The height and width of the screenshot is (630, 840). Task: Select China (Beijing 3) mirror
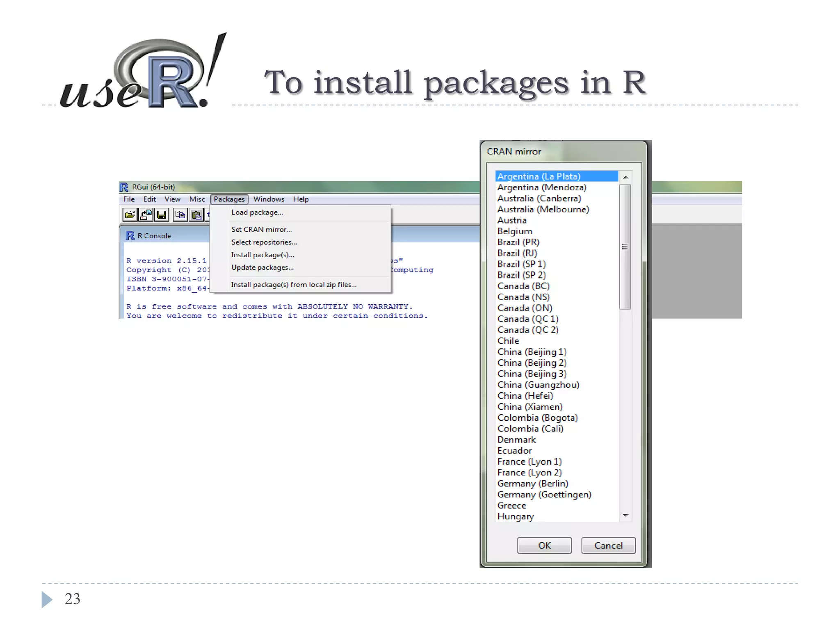coord(557,374)
